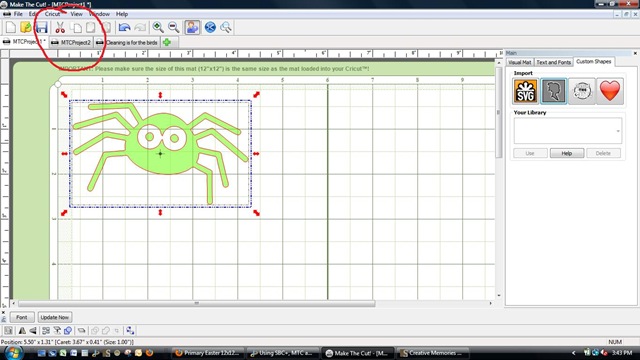Click the red heart basic shapes icon
The image size is (640, 360).
610,91
